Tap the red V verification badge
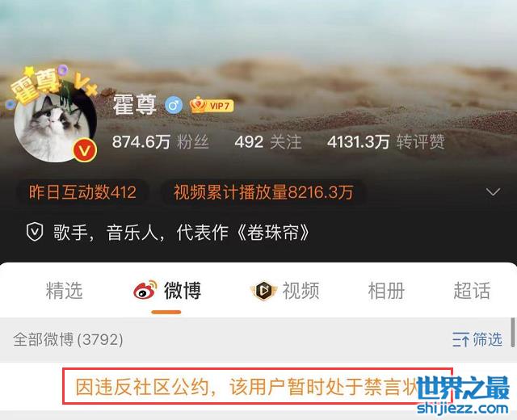This screenshot has width=517, height=420. coord(85,151)
